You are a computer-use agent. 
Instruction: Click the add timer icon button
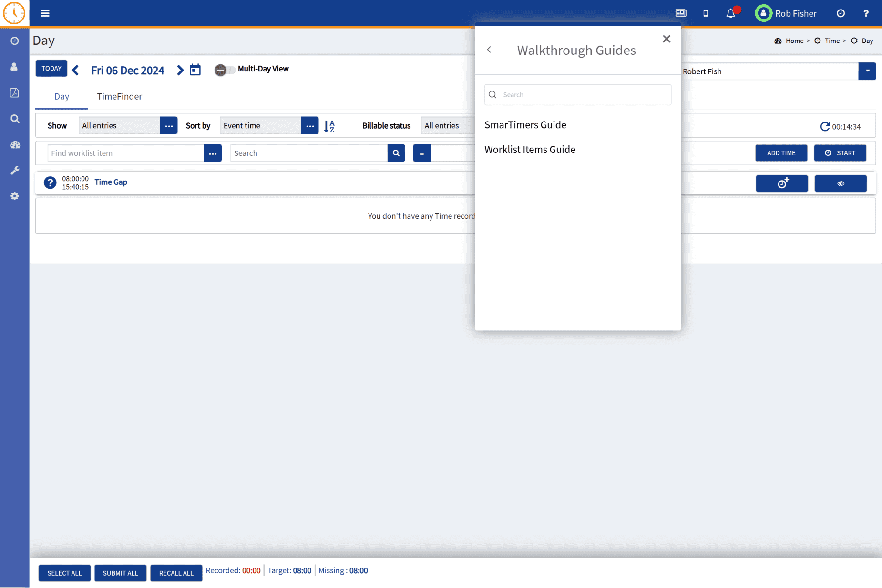coord(781,183)
